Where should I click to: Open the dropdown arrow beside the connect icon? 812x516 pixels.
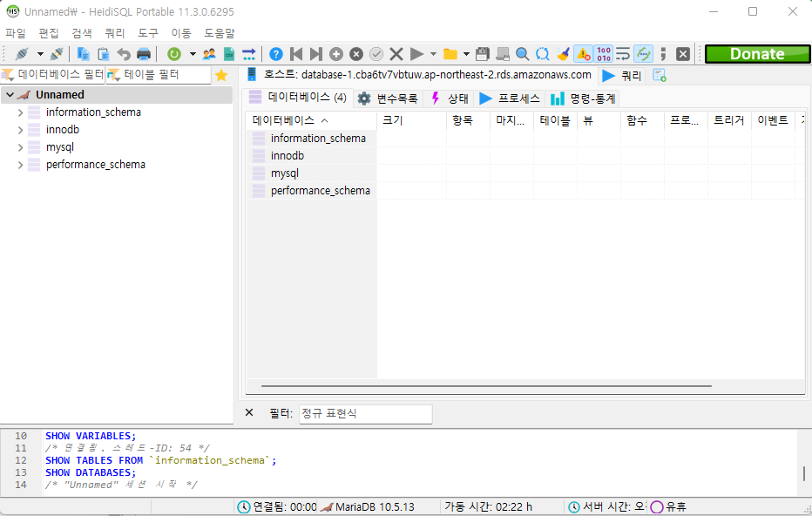40,54
